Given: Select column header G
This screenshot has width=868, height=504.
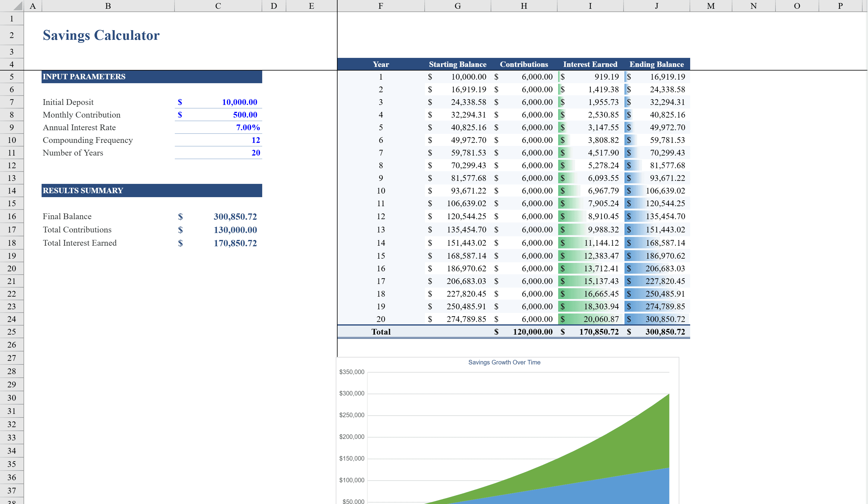Looking at the screenshot, I should pos(458,5).
